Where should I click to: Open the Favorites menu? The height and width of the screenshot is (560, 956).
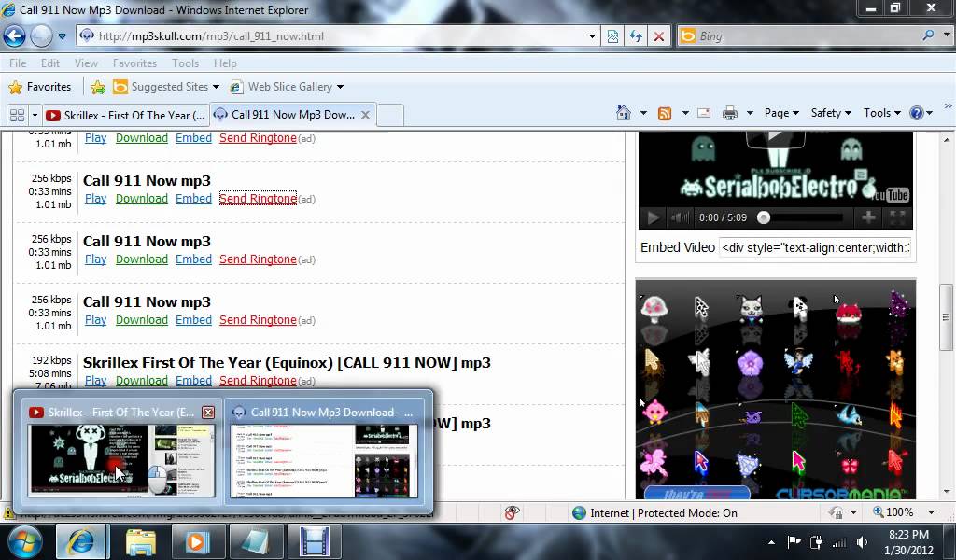(x=134, y=63)
